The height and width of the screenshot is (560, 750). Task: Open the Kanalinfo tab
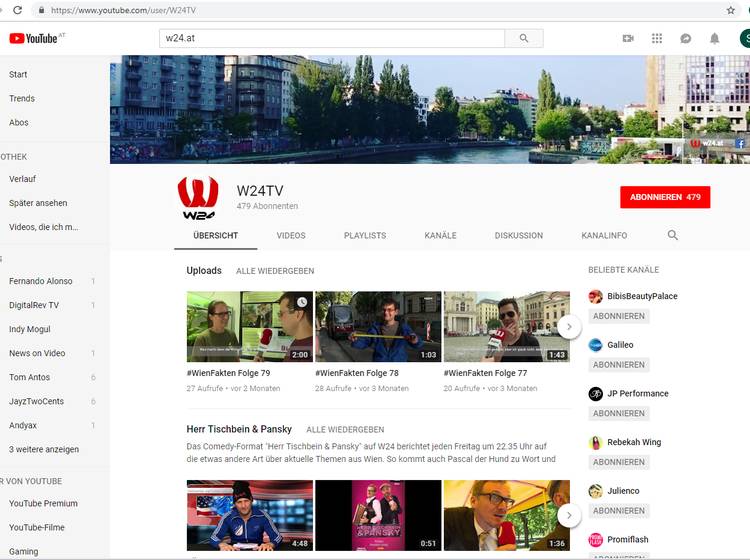[604, 236]
